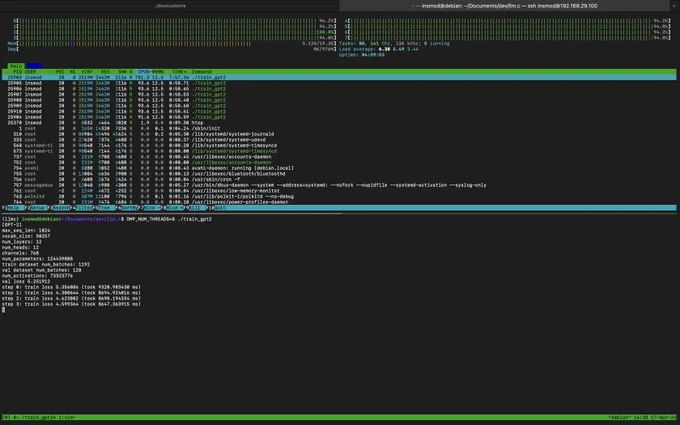680x425 pixels.
Task: Select the htop process row PID 25370
Action: click(x=339, y=123)
